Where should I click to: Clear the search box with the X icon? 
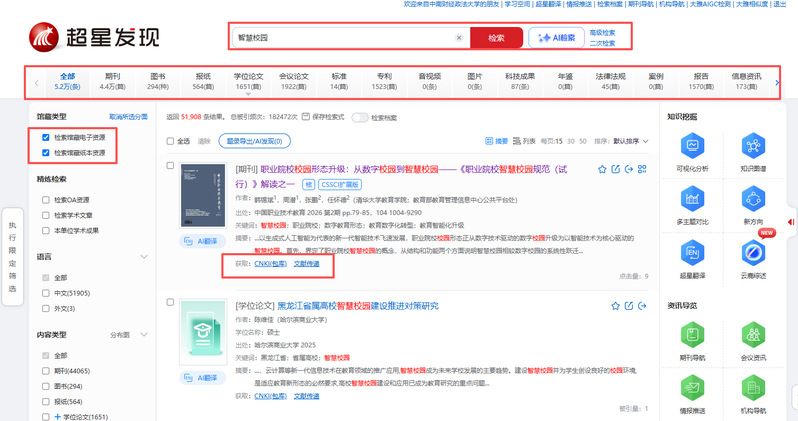[459, 38]
